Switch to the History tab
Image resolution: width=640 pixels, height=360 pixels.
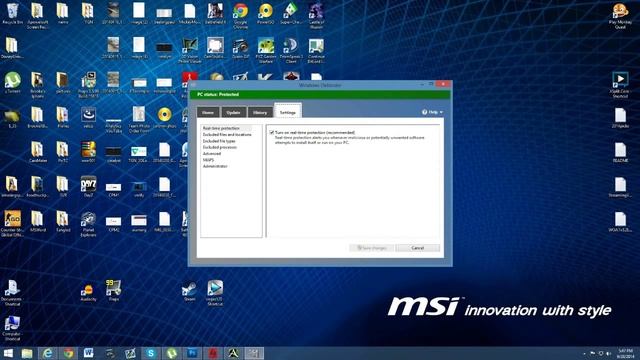coord(260,112)
